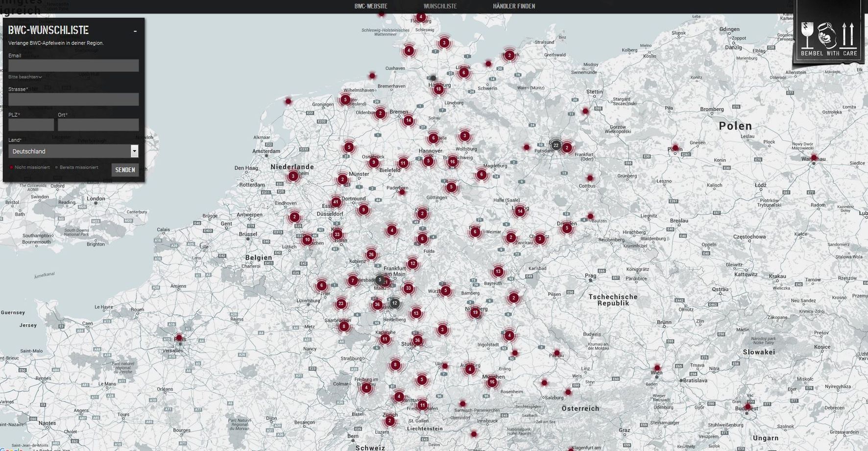Viewport: 868px width, 451px height.
Task: Open the 5 cluster marker at Dresden
Action: click(x=567, y=228)
